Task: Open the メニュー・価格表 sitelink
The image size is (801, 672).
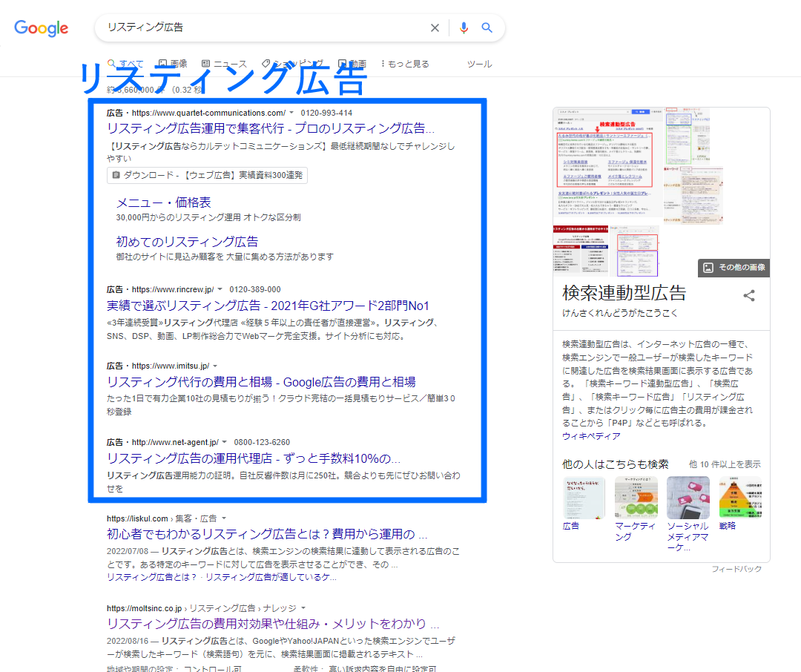Action: click(x=163, y=202)
